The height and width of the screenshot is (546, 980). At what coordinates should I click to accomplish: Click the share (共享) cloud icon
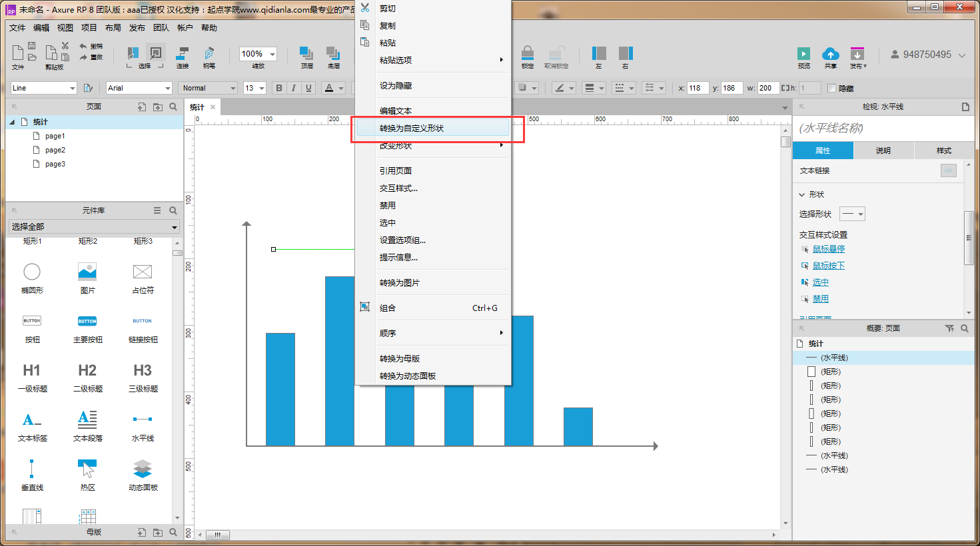tap(830, 53)
